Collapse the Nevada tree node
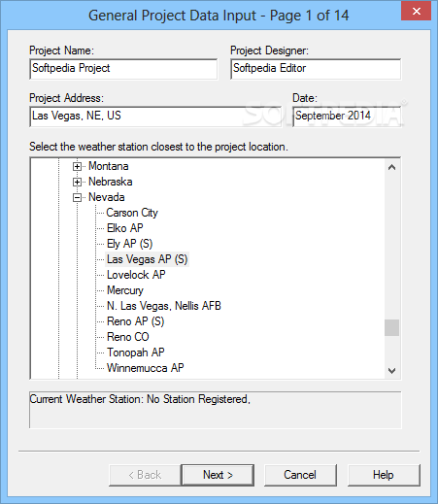Viewport: 438px width, 504px height. pos(77,197)
